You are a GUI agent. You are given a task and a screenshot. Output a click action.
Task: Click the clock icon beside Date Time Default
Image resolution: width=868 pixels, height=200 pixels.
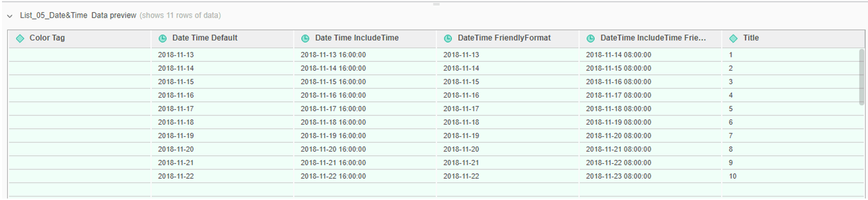(163, 38)
